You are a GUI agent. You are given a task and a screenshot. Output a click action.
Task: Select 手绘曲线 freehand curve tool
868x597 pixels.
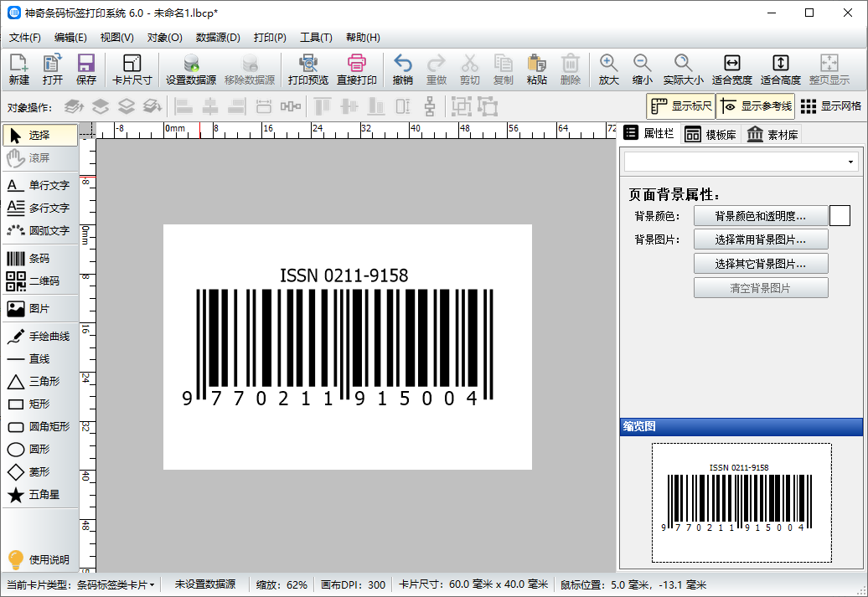point(40,337)
